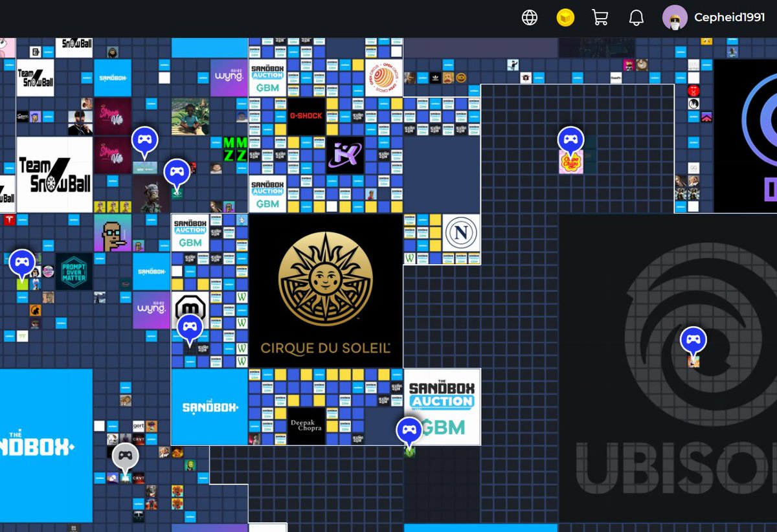
Task: Select the game pin pointing at green eye tile
Action: (177, 173)
